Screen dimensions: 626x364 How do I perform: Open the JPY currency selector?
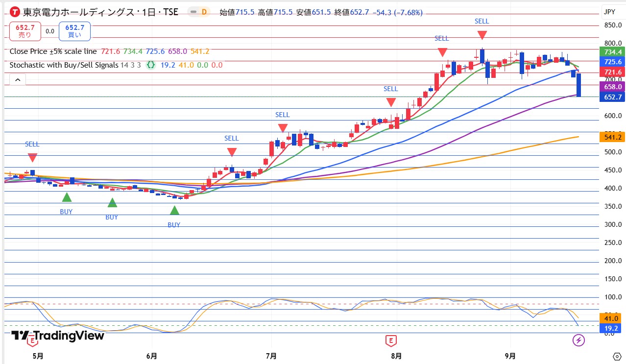click(x=609, y=12)
